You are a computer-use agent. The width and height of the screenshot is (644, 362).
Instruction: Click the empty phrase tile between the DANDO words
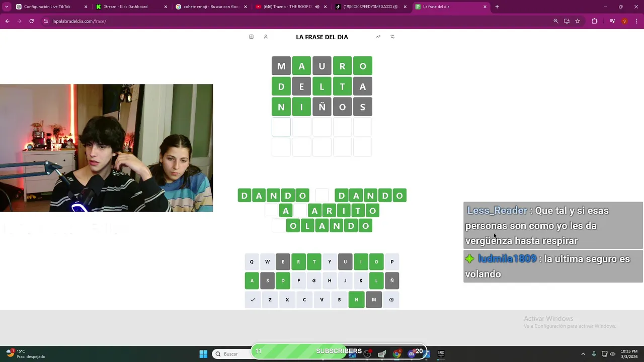(x=322, y=195)
